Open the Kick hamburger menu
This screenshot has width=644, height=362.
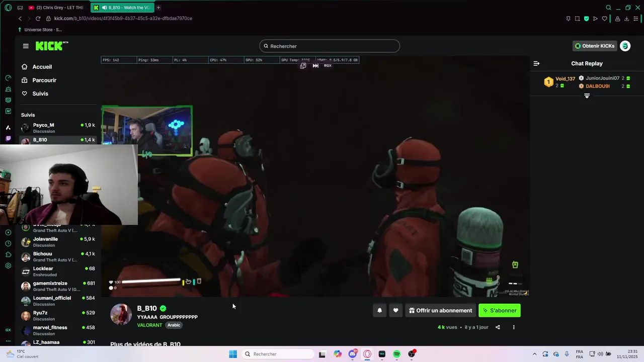coord(26,46)
